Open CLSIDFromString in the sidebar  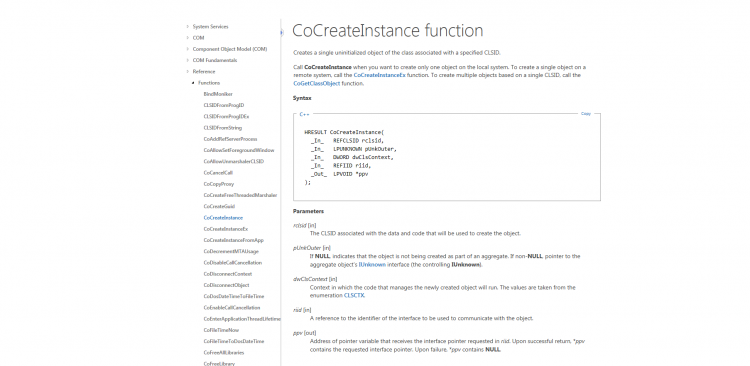click(x=222, y=128)
